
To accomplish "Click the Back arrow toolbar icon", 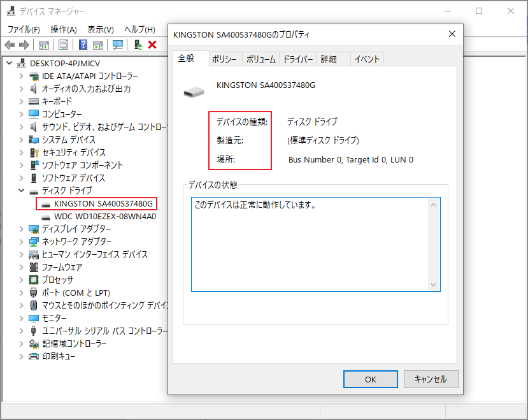I will pos(10,45).
